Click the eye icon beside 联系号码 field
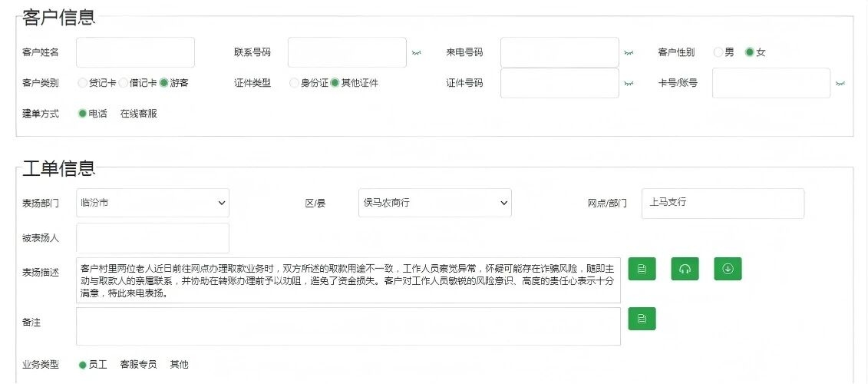Viewport: 868px width, 384px height. pyautogui.click(x=416, y=53)
